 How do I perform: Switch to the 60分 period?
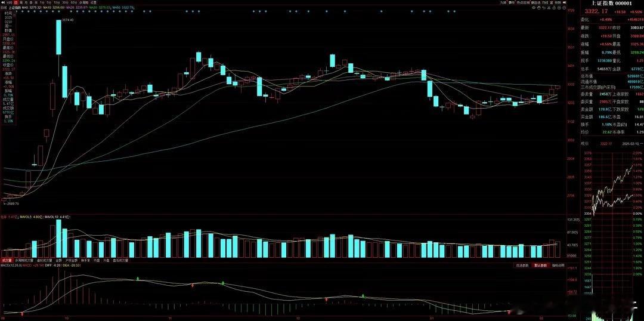coord(73,2)
